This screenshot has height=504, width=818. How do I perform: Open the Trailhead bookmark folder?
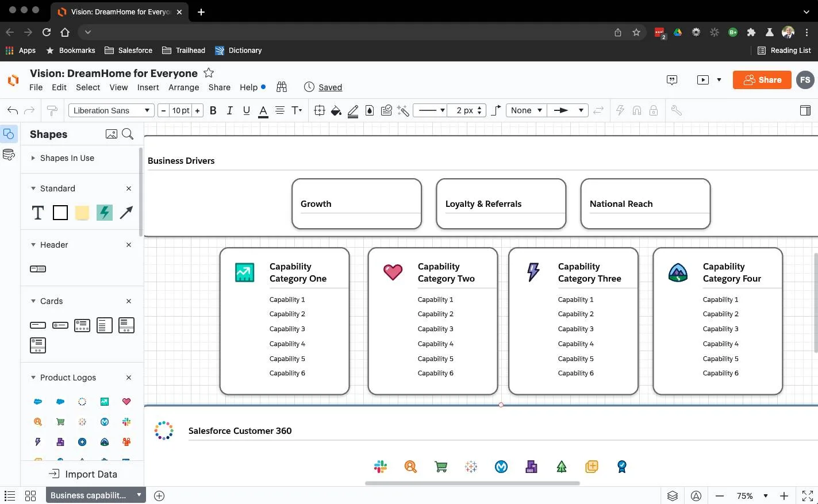point(184,51)
